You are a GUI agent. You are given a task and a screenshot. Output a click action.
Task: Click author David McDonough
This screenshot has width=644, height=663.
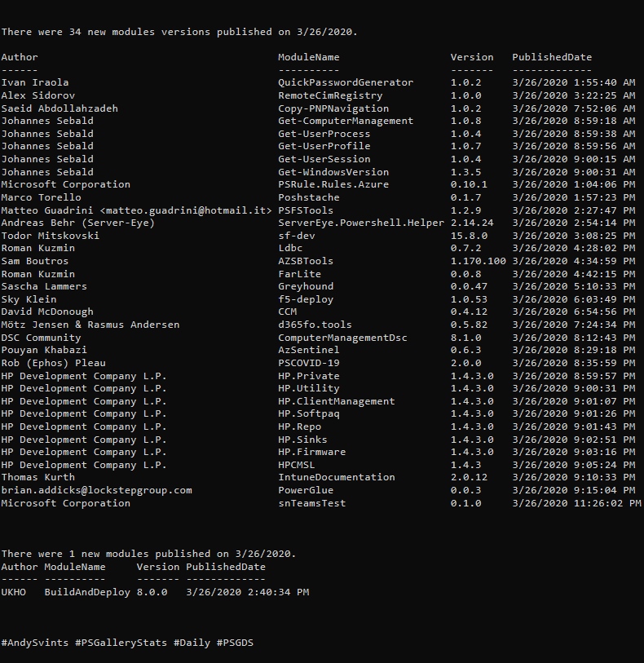47,312
